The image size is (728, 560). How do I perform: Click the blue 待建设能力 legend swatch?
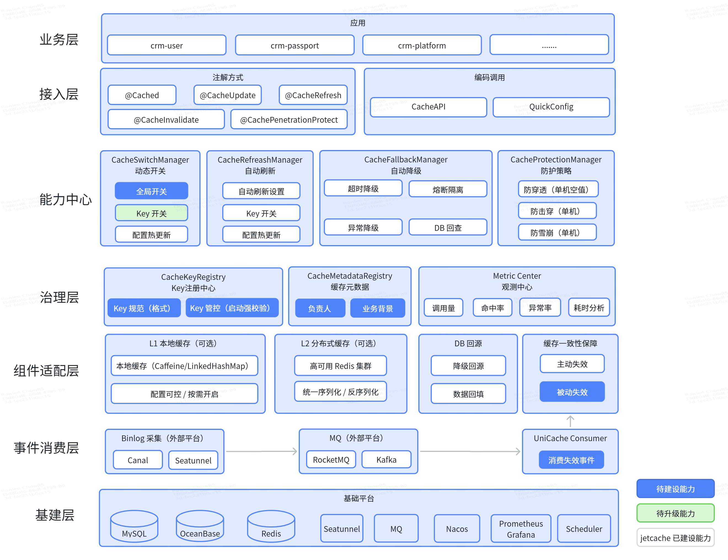point(675,488)
